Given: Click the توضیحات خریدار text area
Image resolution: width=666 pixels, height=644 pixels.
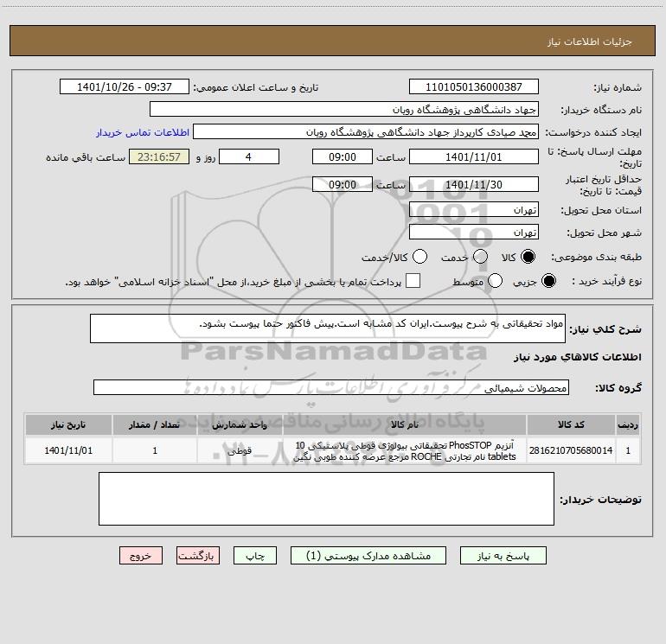Looking at the screenshot, I should 326,499.
